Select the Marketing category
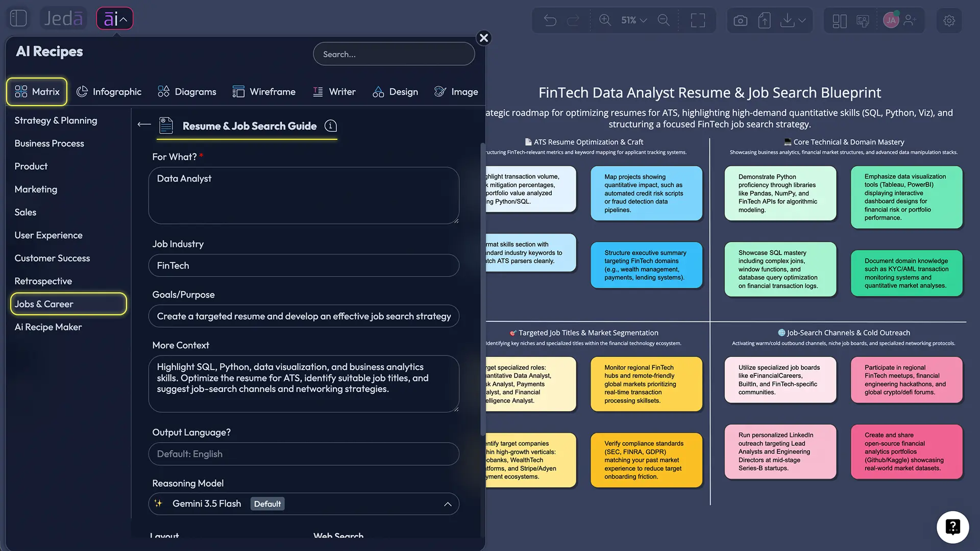This screenshot has width=980, height=551. pos(36,189)
